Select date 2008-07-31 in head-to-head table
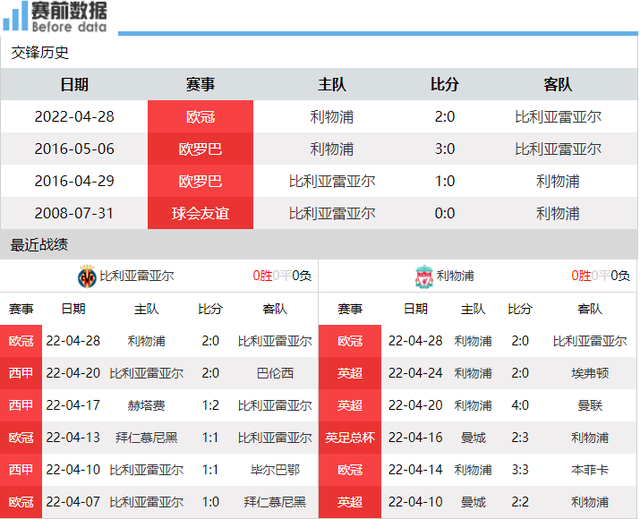This screenshot has width=640, height=519. (74, 213)
